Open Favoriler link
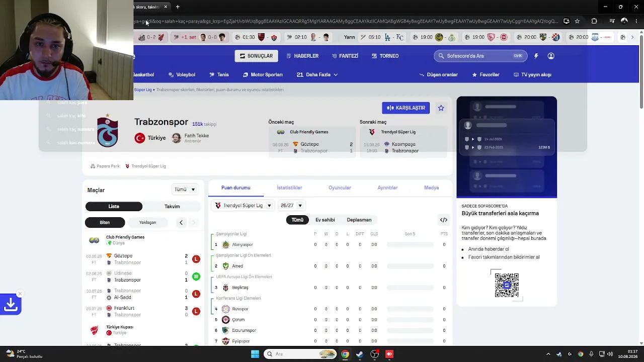Image resolution: width=644 pixels, height=362 pixels. click(x=486, y=74)
